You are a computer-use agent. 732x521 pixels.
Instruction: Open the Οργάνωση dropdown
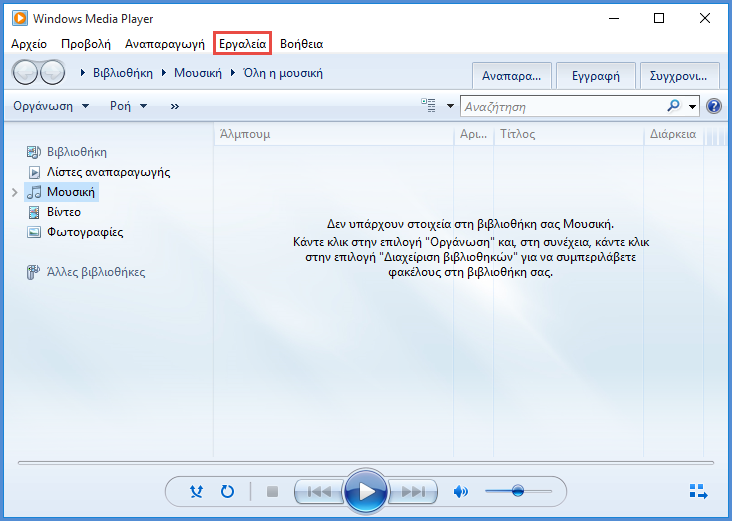tap(51, 106)
